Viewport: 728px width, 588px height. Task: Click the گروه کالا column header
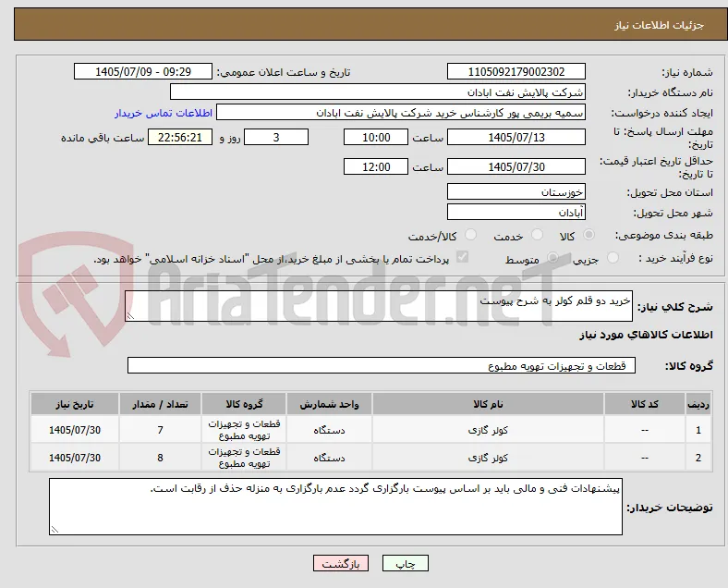[244, 404]
